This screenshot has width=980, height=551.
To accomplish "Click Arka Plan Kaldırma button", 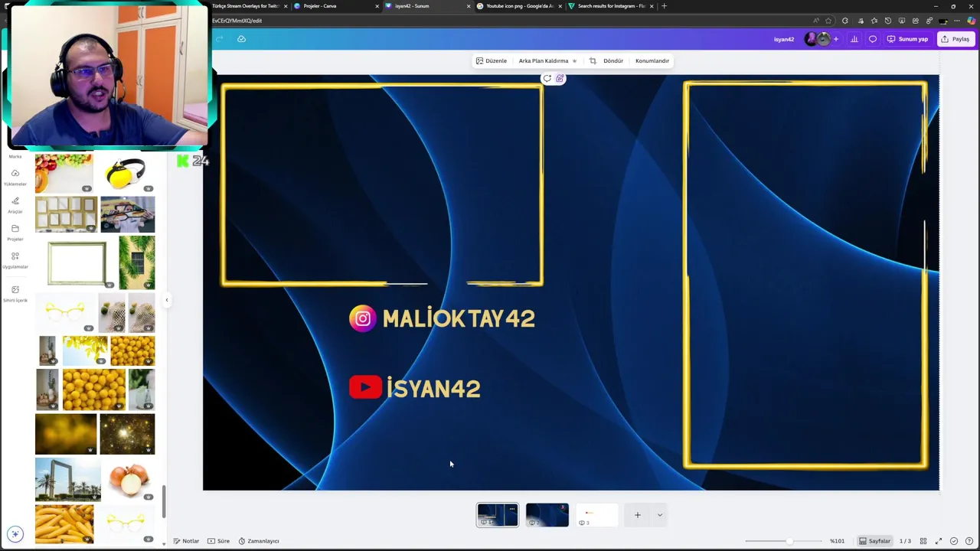I will (547, 60).
